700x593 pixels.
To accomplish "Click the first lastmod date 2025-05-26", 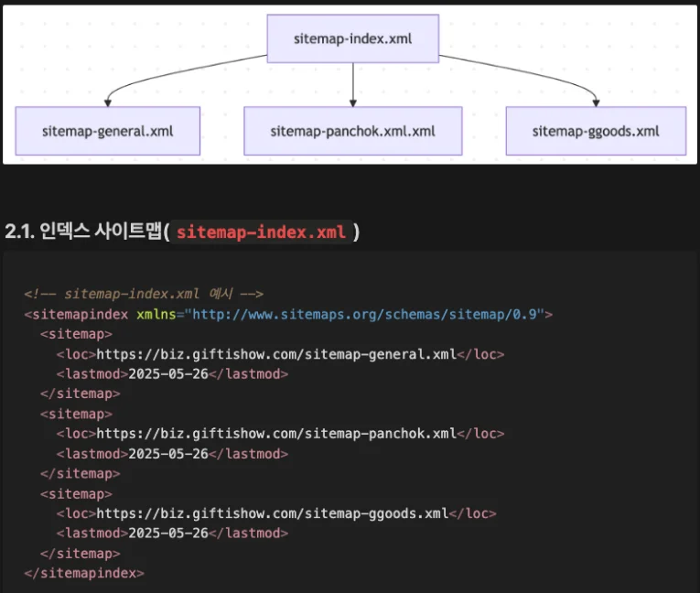I will (x=168, y=373).
